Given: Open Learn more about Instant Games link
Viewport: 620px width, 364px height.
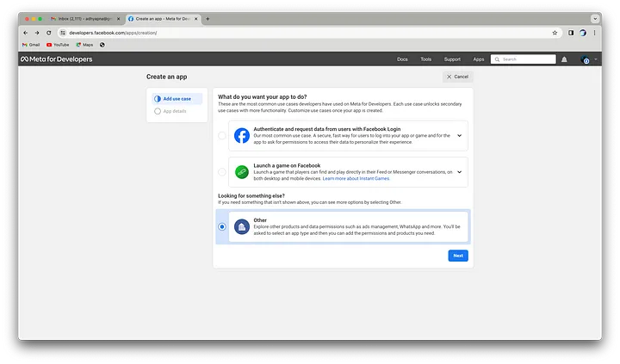Looking at the screenshot, I should point(356,179).
